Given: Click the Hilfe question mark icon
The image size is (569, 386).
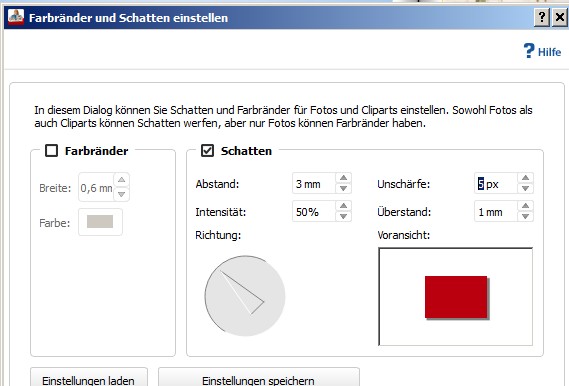Looking at the screenshot, I should tap(529, 51).
